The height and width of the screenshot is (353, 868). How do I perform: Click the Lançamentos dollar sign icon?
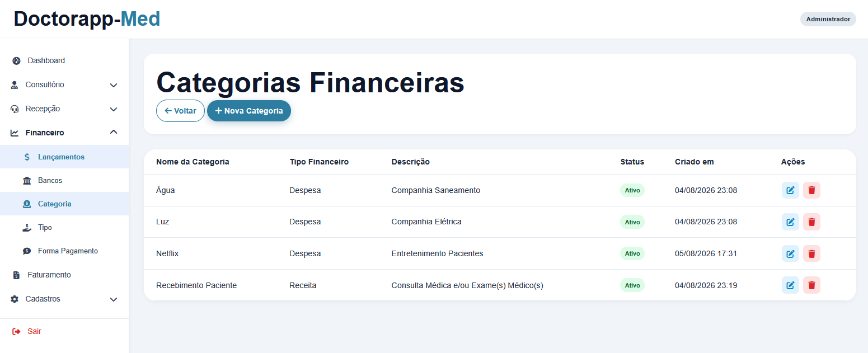click(x=27, y=157)
